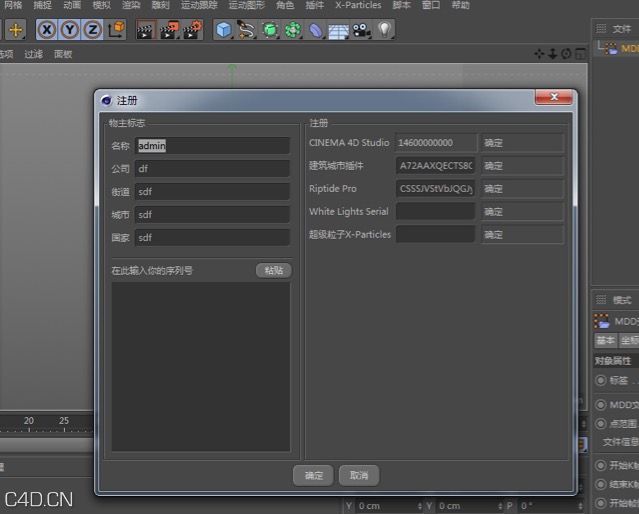Click the 粘贴 paste button

[274, 270]
